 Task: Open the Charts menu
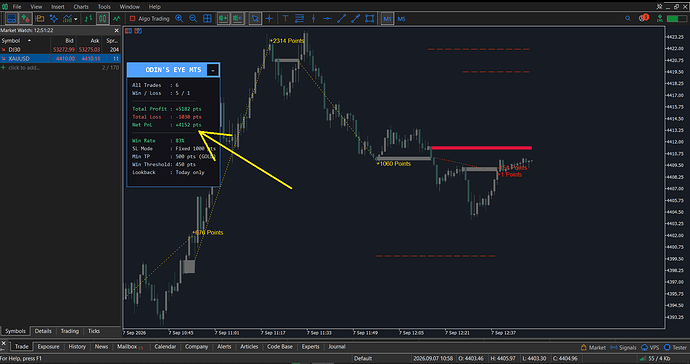[x=81, y=7]
